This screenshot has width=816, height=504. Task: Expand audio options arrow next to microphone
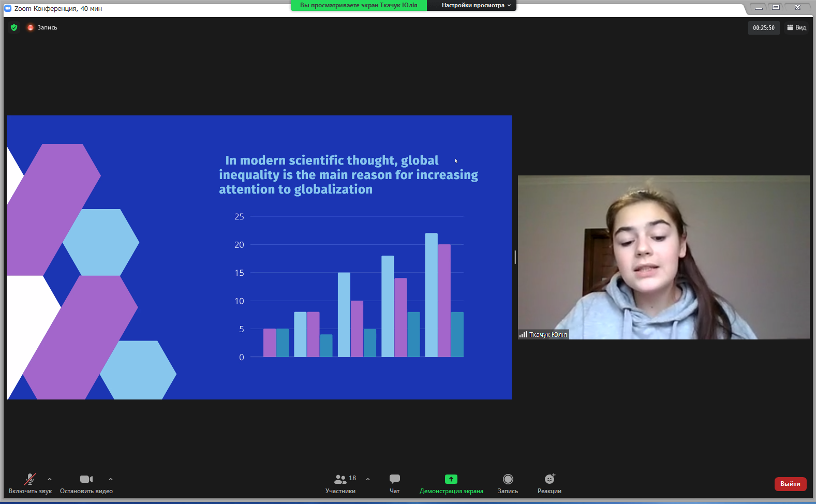tap(50, 479)
